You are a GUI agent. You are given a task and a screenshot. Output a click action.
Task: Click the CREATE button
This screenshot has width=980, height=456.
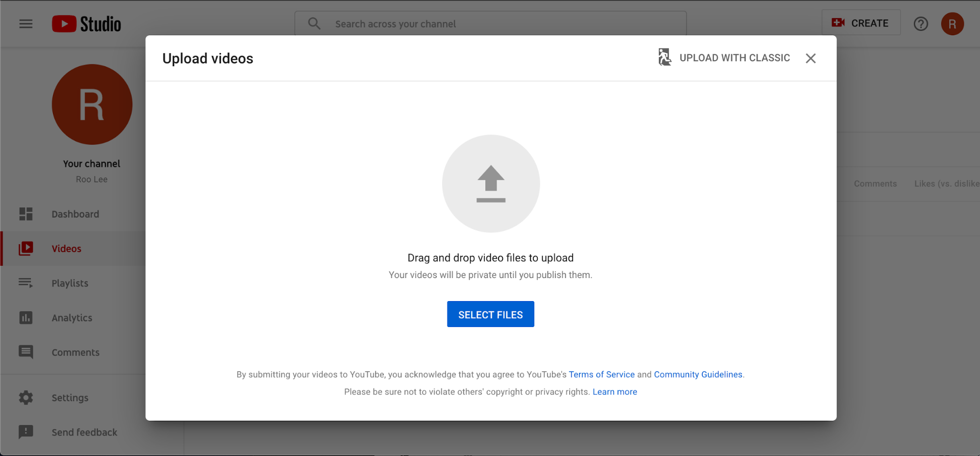(x=861, y=23)
